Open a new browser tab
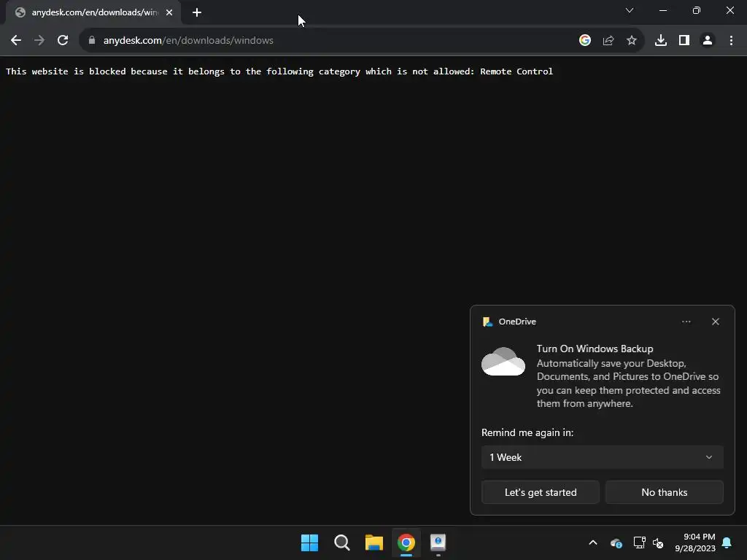The width and height of the screenshot is (747, 560). [x=197, y=13]
